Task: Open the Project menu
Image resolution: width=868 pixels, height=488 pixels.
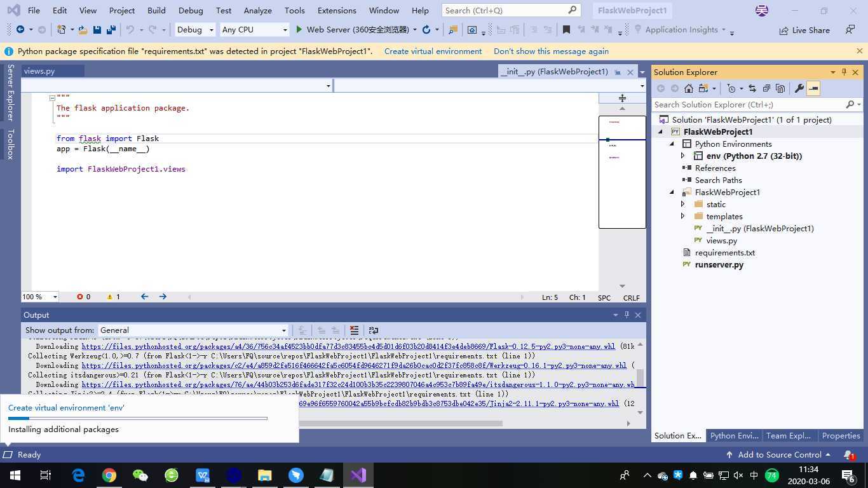Action: (121, 11)
